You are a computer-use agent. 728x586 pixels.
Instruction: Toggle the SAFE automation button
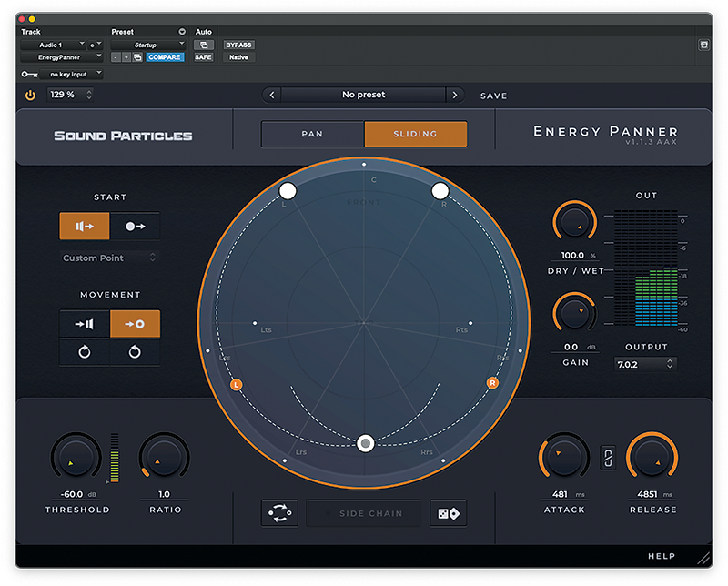click(203, 57)
